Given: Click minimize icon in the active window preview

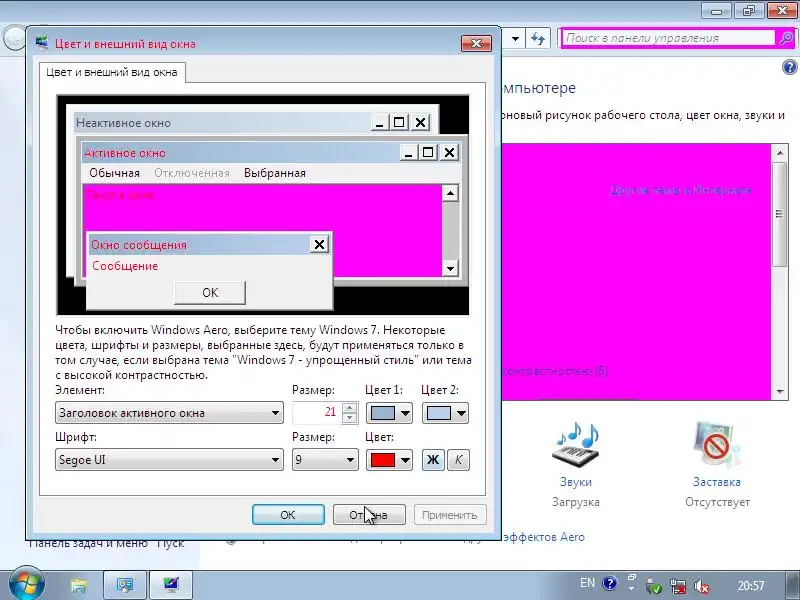Looking at the screenshot, I should pos(408,153).
